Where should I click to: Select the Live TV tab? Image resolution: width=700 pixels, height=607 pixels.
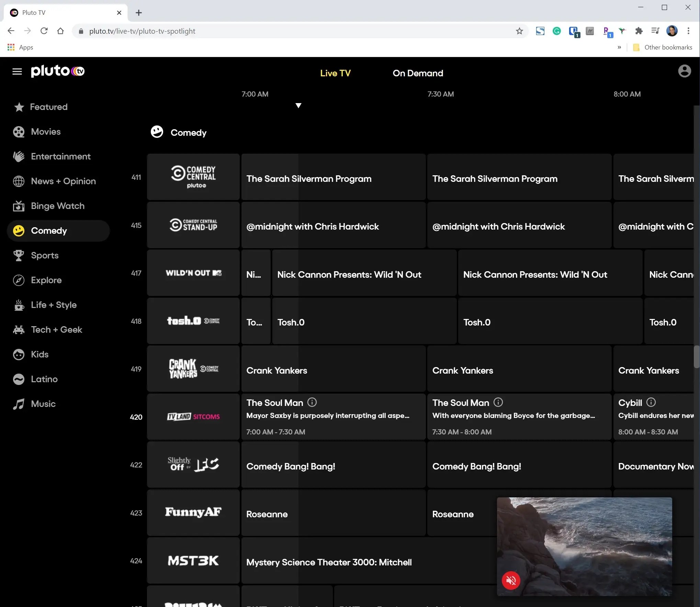click(x=335, y=73)
